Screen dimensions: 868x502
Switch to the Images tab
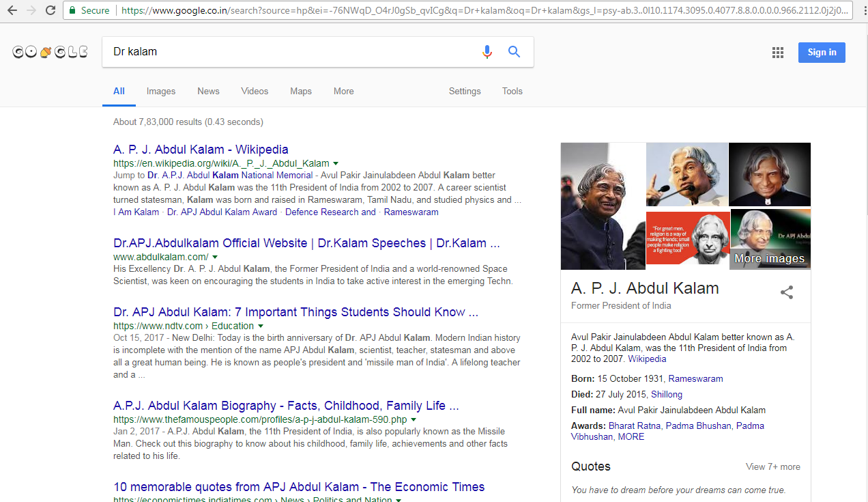click(161, 92)
